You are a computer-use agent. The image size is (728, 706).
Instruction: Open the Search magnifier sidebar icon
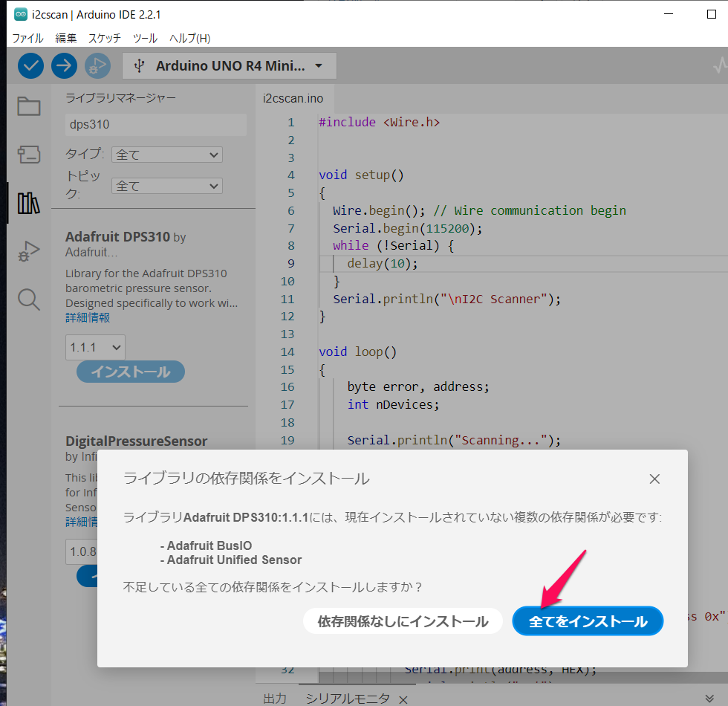click(29, 299)
